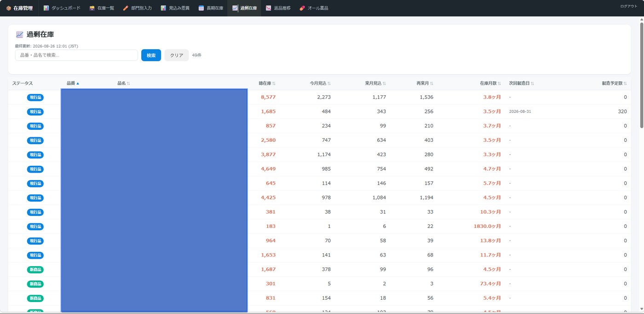Switch to the 見込み差異 tab
Screen dimensions: 644x314
coord(175,8)
